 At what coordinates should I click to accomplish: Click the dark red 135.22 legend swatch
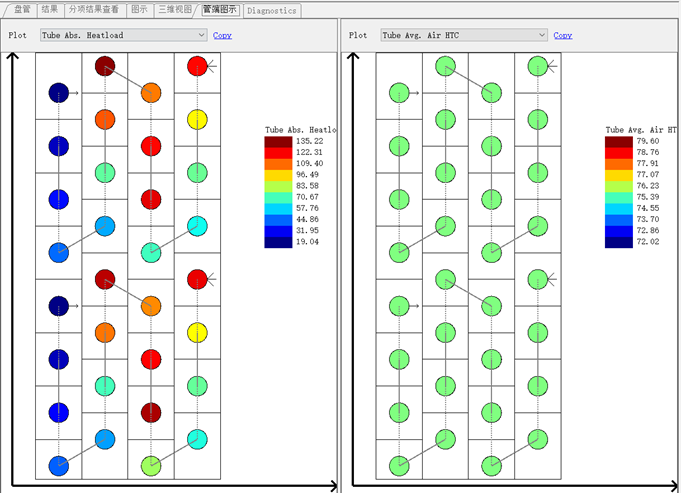coord(278,142)
